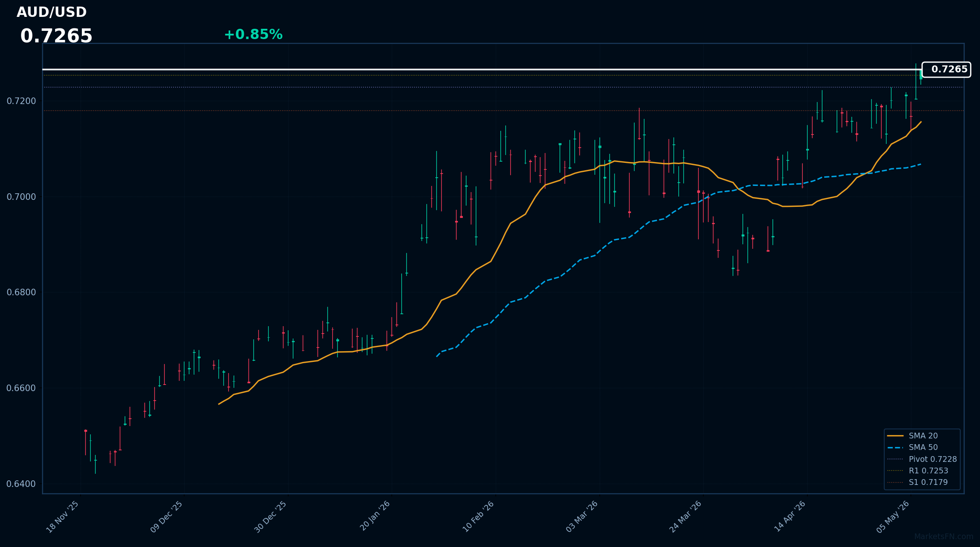Click the 09 Dec '25 date label

(x=166, y=517)
